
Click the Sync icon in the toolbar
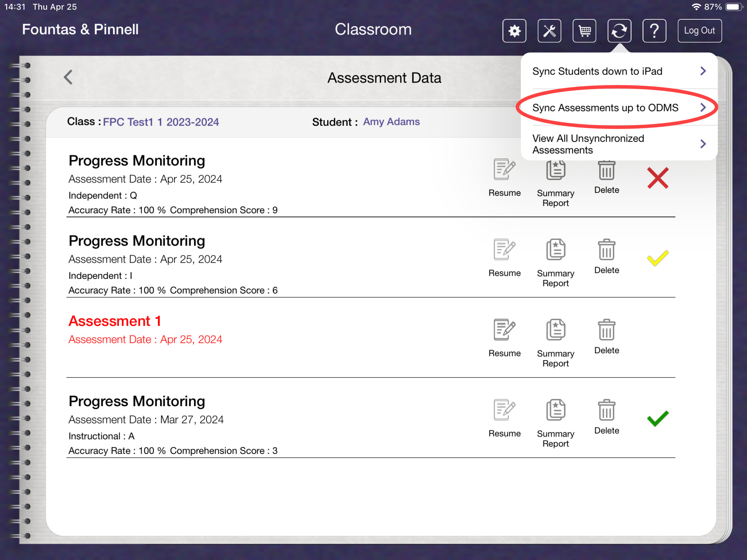coord(619,31)
